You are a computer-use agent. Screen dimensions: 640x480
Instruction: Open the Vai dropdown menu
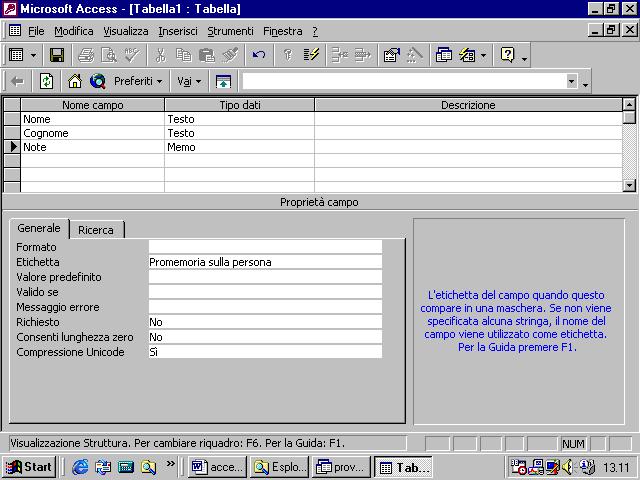[x=189, y=81]
